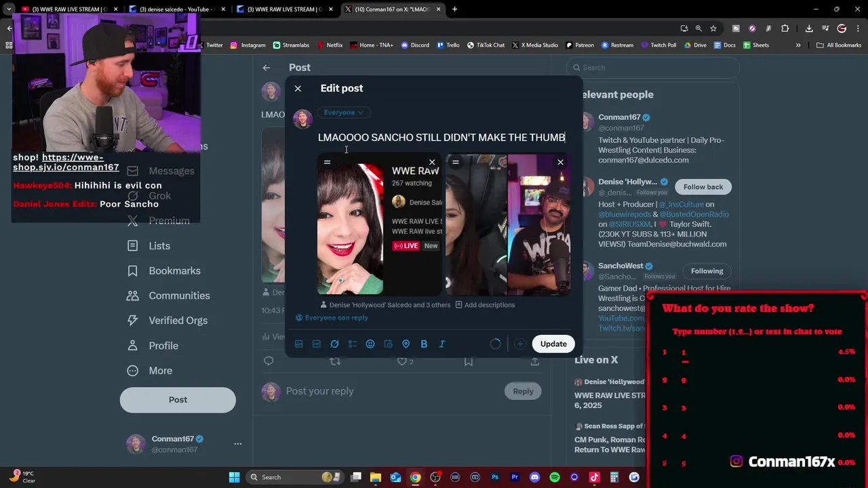Click the poll icon in composer toolbar

click(x=353, y=344)
